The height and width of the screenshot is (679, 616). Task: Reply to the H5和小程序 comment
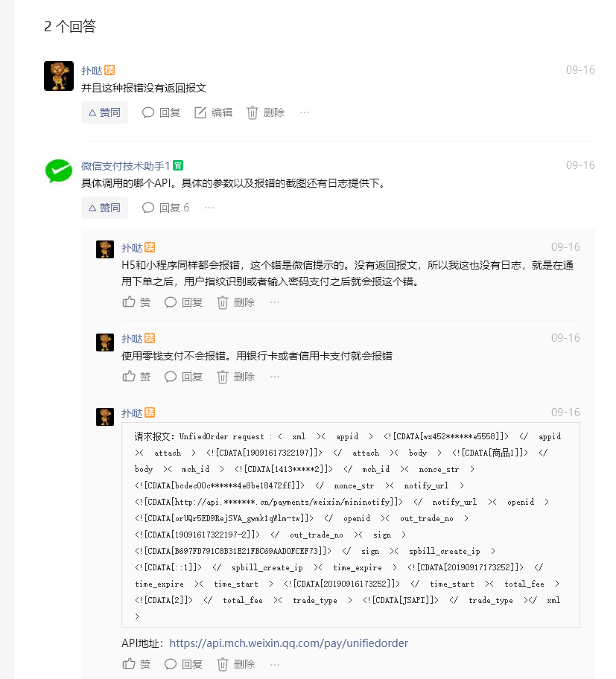(x=183, y=302)
